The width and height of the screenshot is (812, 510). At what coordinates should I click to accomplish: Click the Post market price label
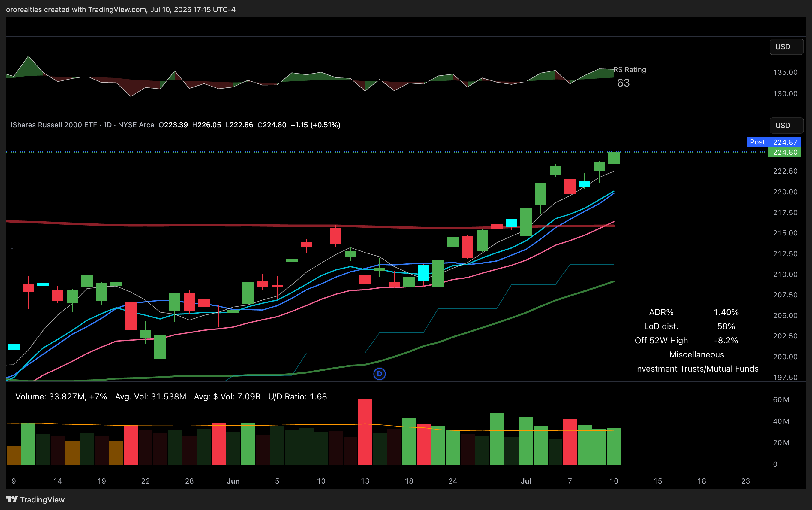757,142
